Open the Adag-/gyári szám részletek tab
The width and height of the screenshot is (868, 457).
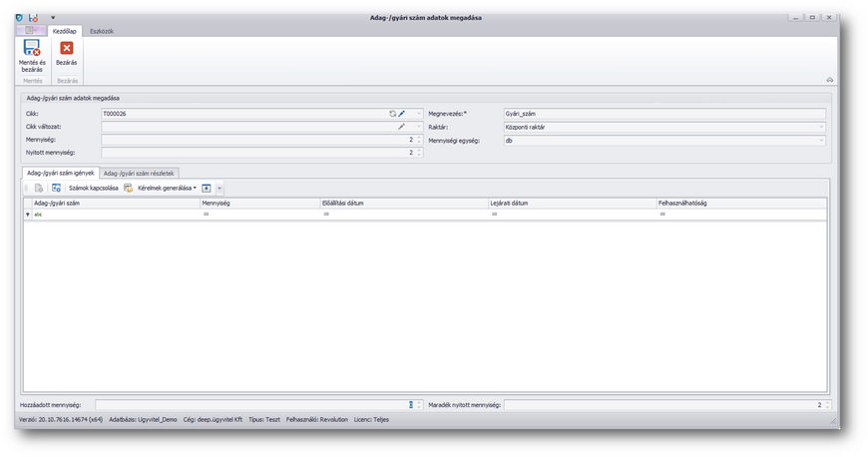(140, 173)
